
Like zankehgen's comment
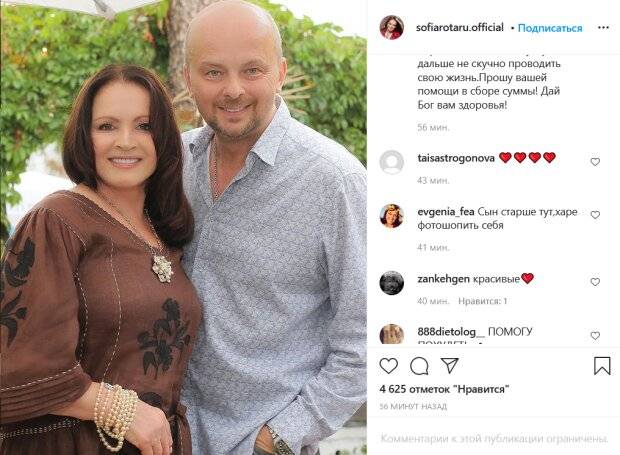[x=595, y=282]
